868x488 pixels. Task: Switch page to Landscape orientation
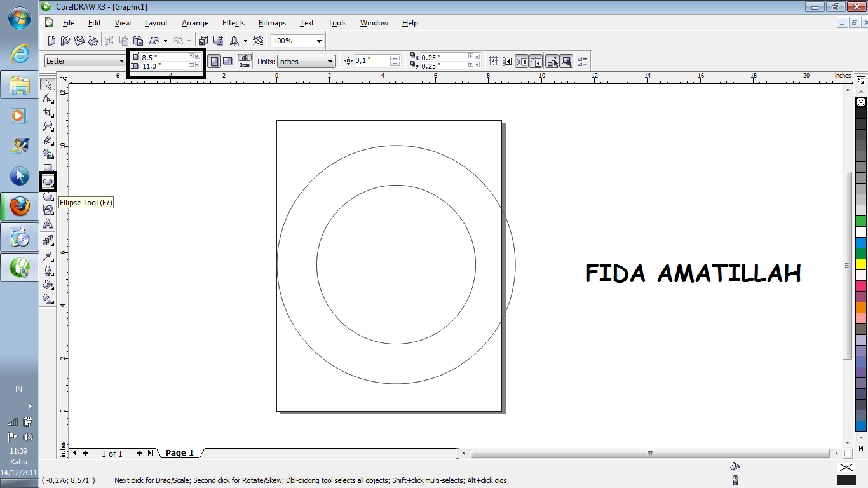click(x=227, y=61)
